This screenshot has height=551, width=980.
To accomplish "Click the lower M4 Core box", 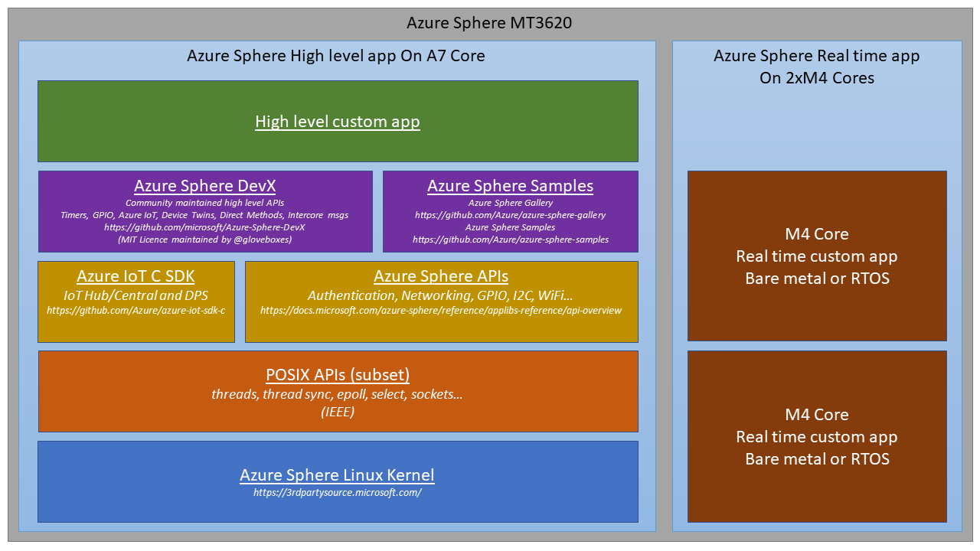I will (x=816, y=436).
